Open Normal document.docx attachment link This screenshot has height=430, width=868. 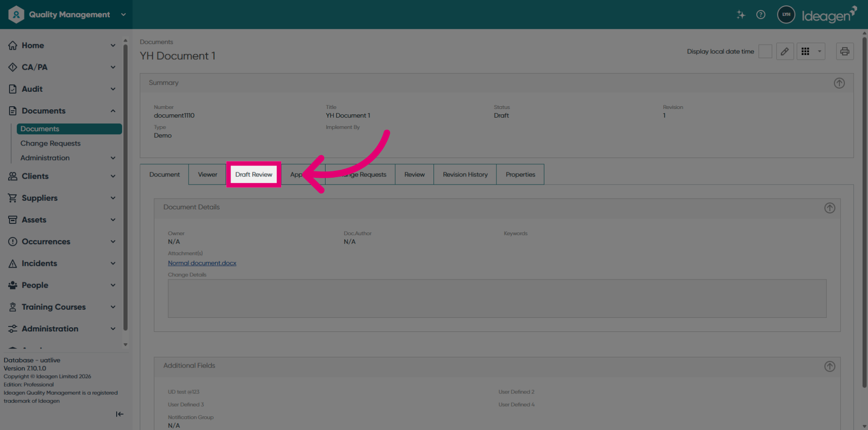[202, 263]
